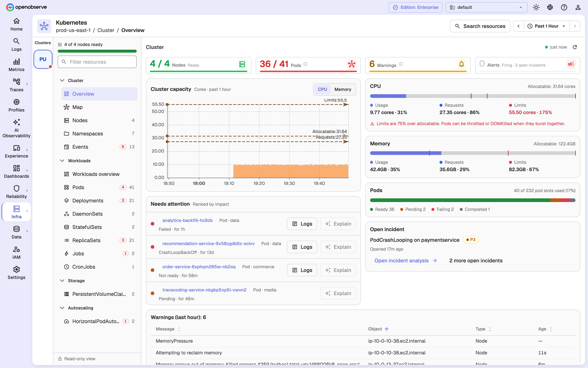
Task: Toggle the light/dark theme sun icon
Action: pos(536,7)
